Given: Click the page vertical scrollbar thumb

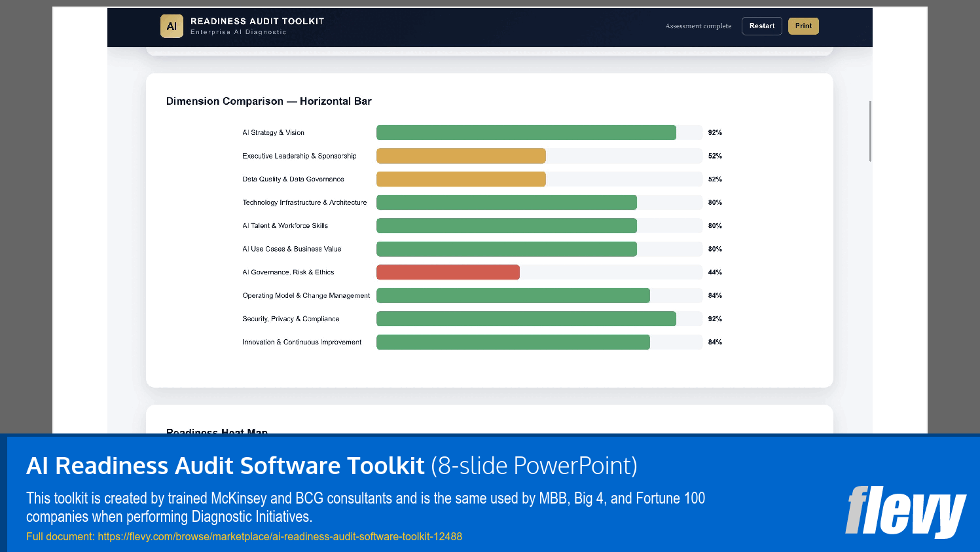Looking at the screenshot, I should point(870,131).
